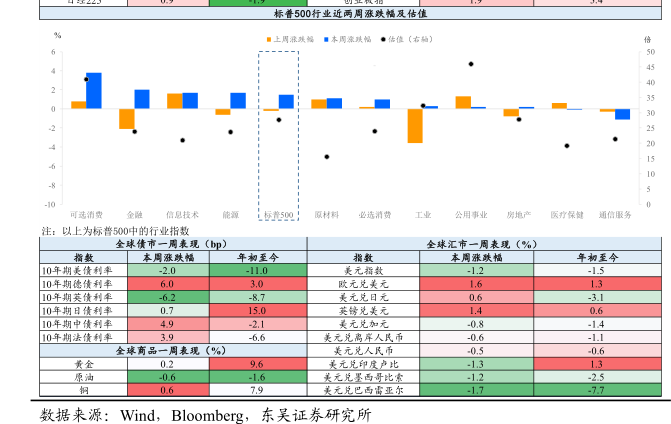This screenshot has height=424, width=671.
Task: Click the -6.2 weekly cell for 英债
Action: [168, 297]
